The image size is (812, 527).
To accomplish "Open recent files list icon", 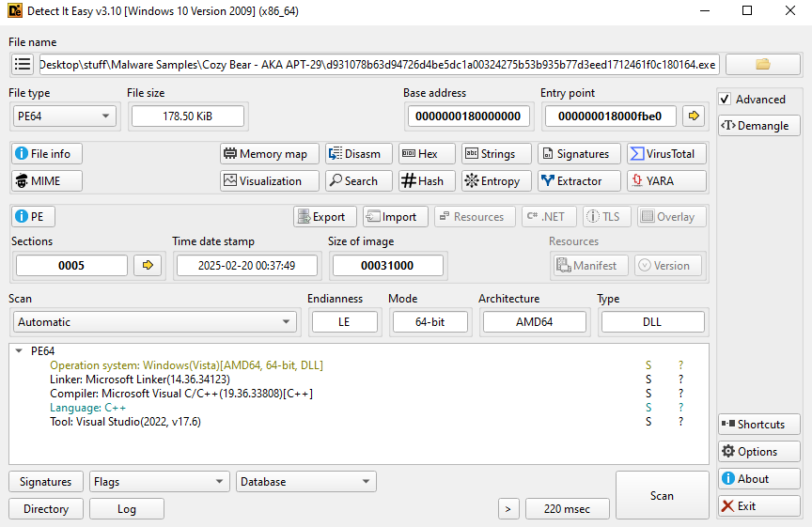I will click(23, 64).
